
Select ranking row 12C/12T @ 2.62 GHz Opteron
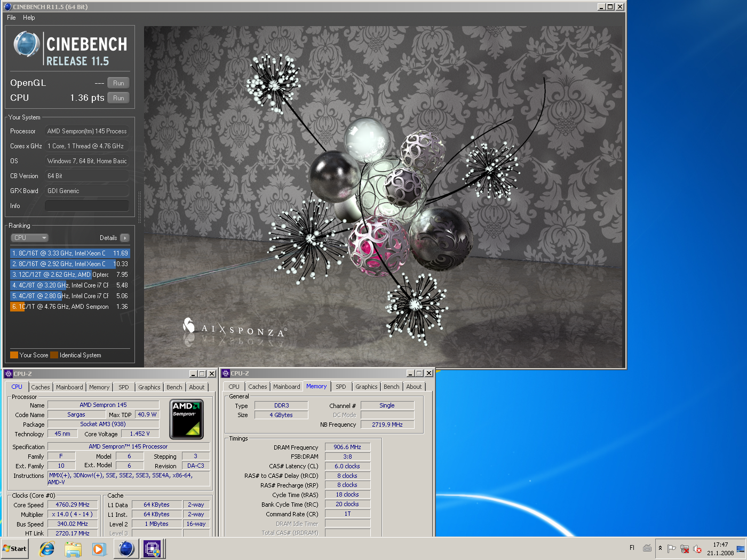(x=70, y=275)
